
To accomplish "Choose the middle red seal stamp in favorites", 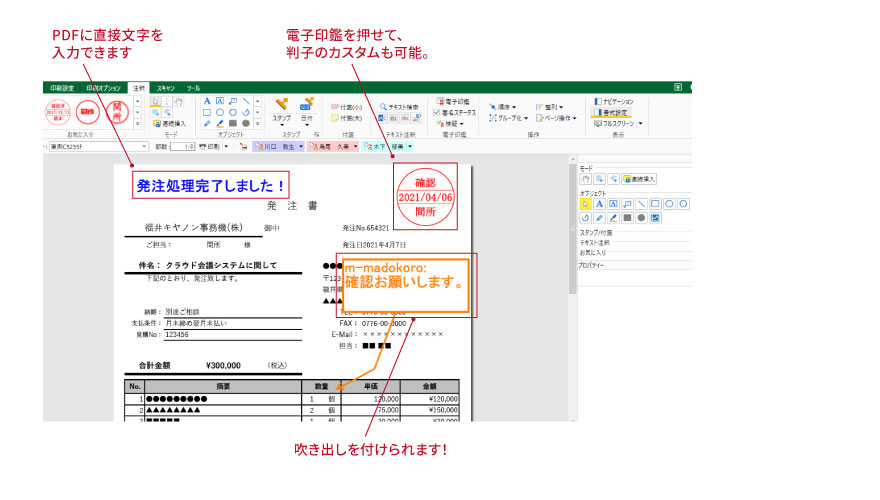I will click(88, 112).
